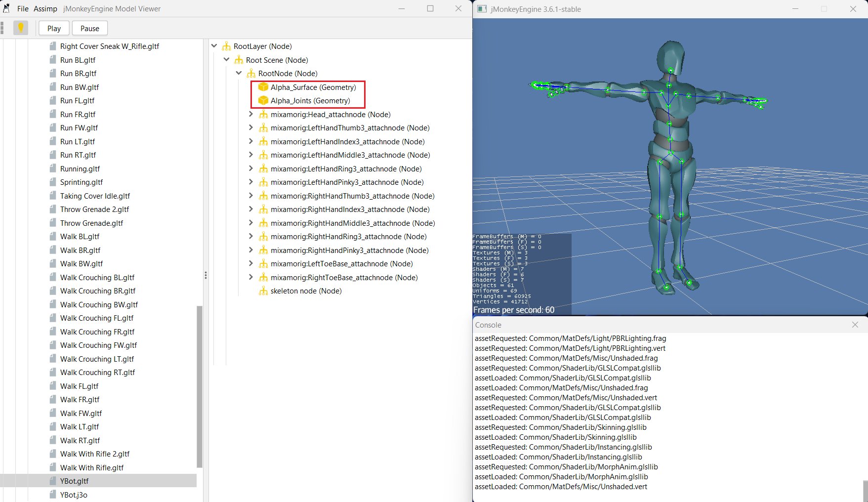Click the skeleton node icon
This screenshot has height=502, width=868.
click(263, 291)
